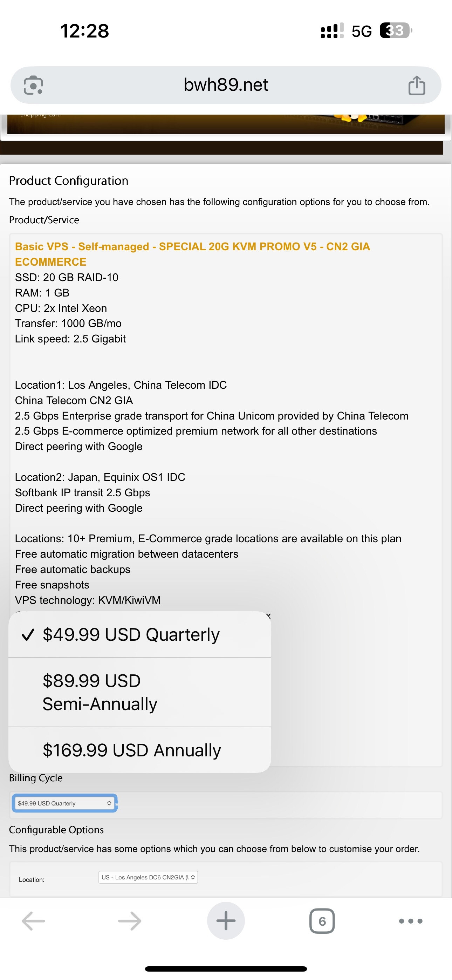Tap the Shopping Cart link in banner
The image size is (452, 980).
(40, 115)
